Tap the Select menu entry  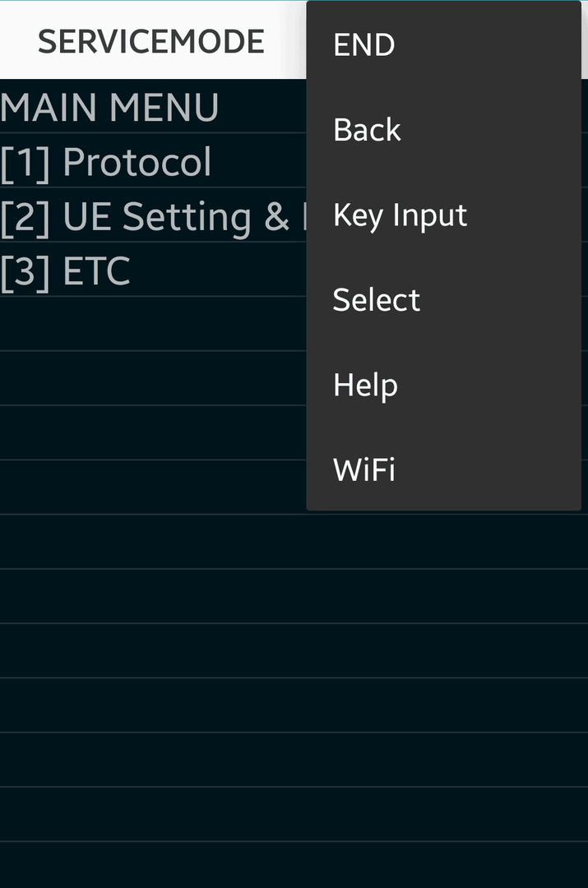coord(443,299)
